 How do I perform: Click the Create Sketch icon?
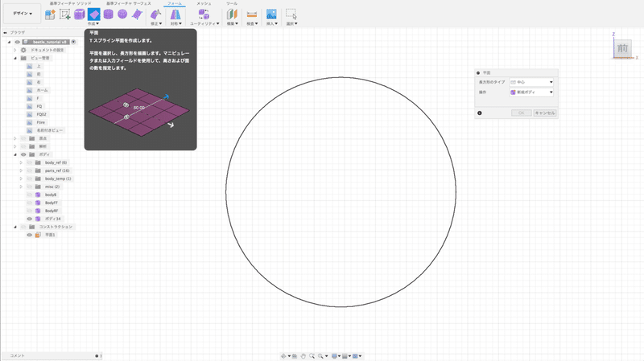pos(65,14)
